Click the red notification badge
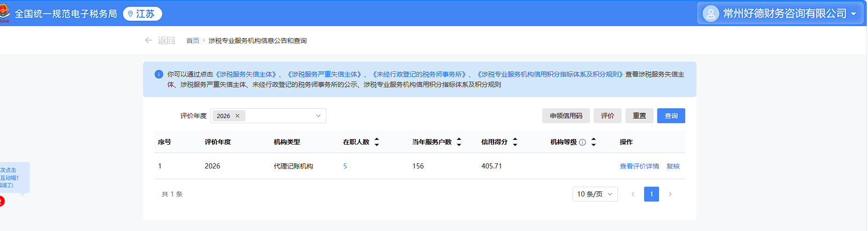Viewport: 868px width, 231px height. pyautogui.click(x=2, y=201)
